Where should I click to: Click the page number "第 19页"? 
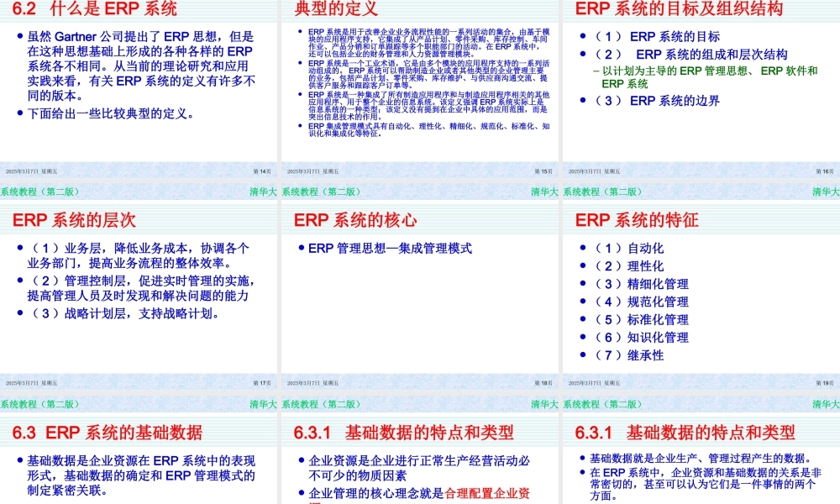825,383
